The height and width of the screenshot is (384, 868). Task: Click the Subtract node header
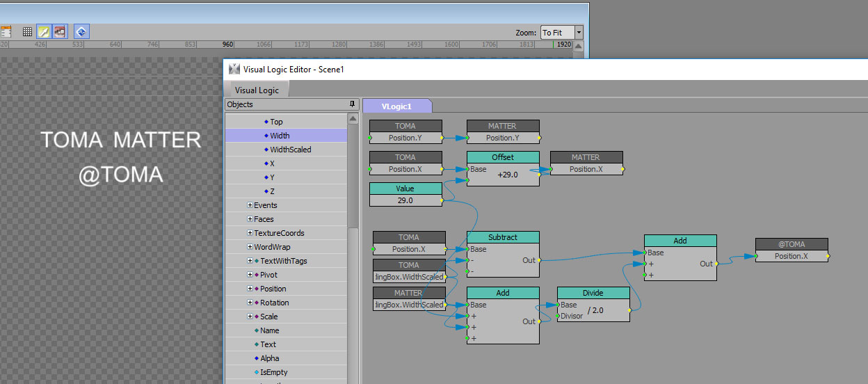pyautogui.click(x=502, y=237)
